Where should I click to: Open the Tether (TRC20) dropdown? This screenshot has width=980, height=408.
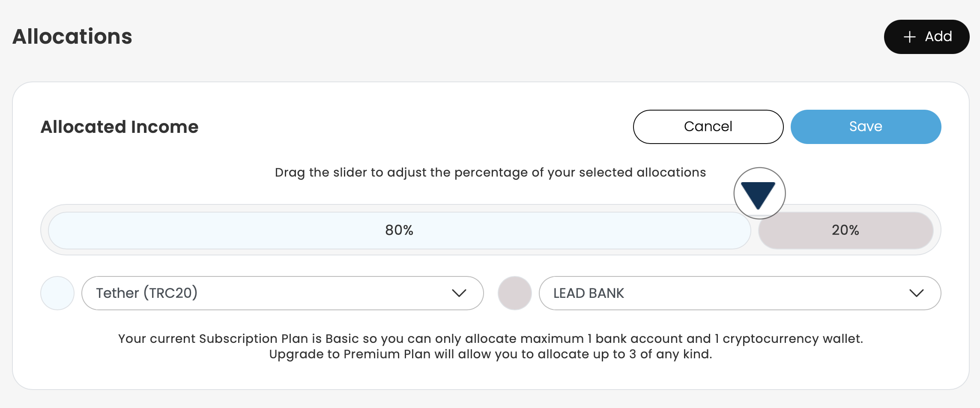click(x=274, y=293)
